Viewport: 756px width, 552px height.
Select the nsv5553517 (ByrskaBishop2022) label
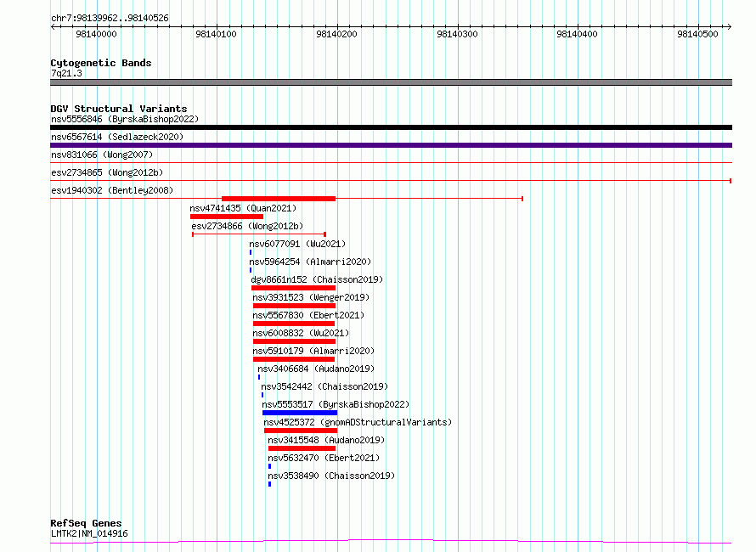[336, 404]
